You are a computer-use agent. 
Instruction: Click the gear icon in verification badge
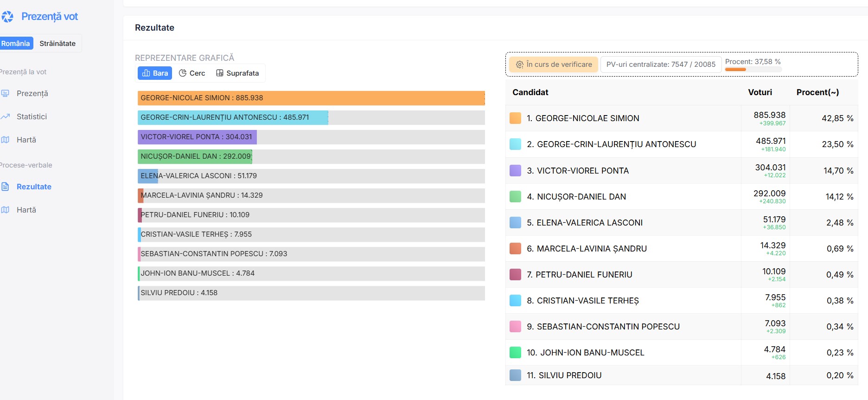pos(520,65)
